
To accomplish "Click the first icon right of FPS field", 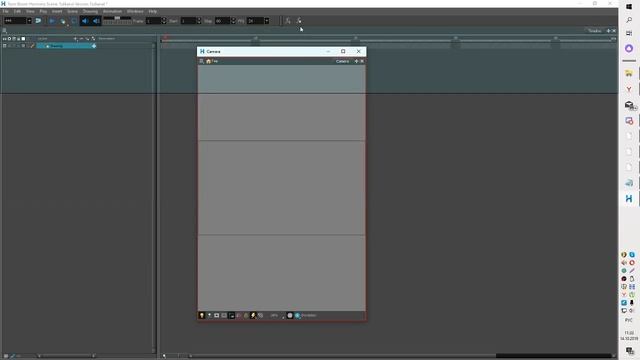I will click(x=288, y=20).
